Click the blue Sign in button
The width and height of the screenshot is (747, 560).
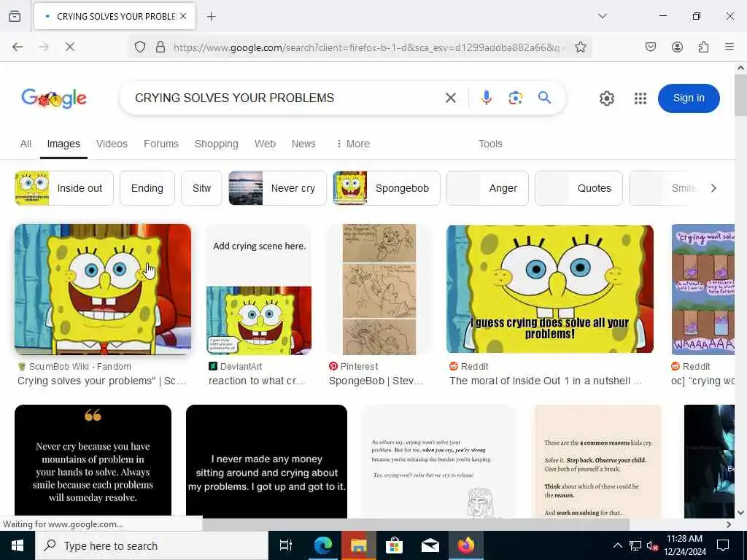point(689,98)
